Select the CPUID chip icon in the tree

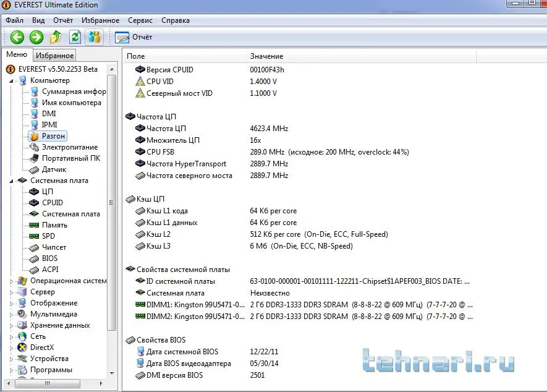[34, 203]
